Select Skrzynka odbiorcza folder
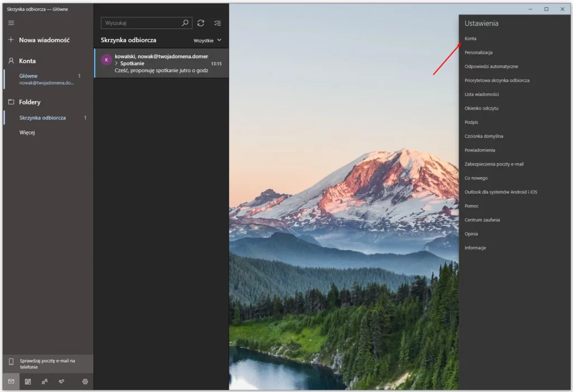The image size is (573, 392). coord(43,118)
